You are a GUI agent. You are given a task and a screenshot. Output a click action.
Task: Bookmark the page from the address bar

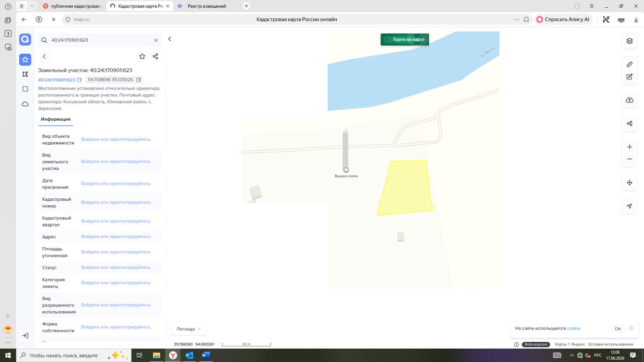click(526, 20)
